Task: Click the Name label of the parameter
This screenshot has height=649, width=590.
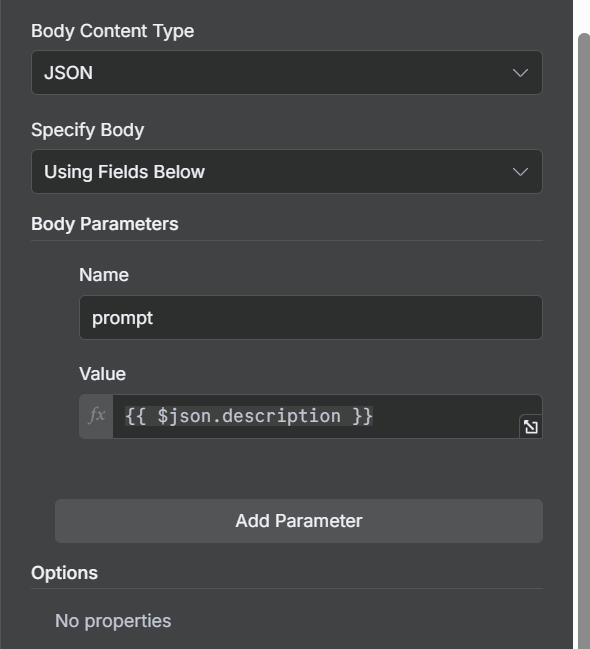Action: pyautogui.click(x=104, y=275)
